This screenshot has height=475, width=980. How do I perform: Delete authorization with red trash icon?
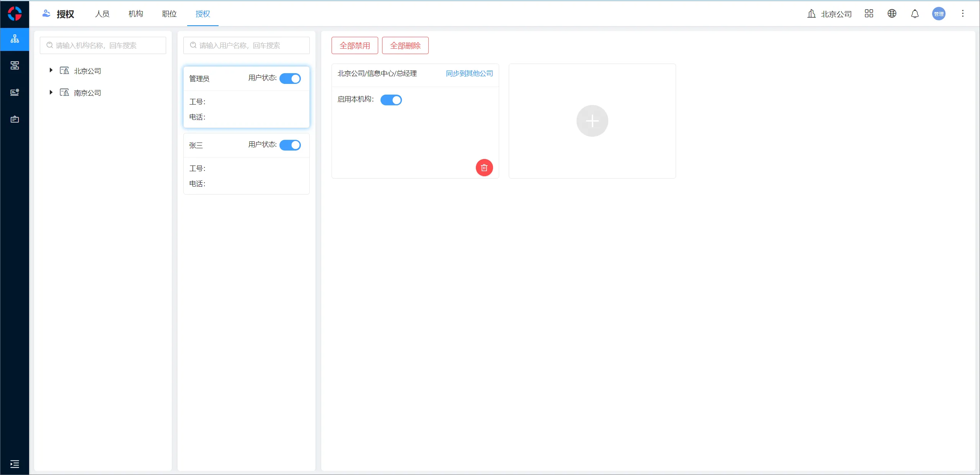coord(484,167)
